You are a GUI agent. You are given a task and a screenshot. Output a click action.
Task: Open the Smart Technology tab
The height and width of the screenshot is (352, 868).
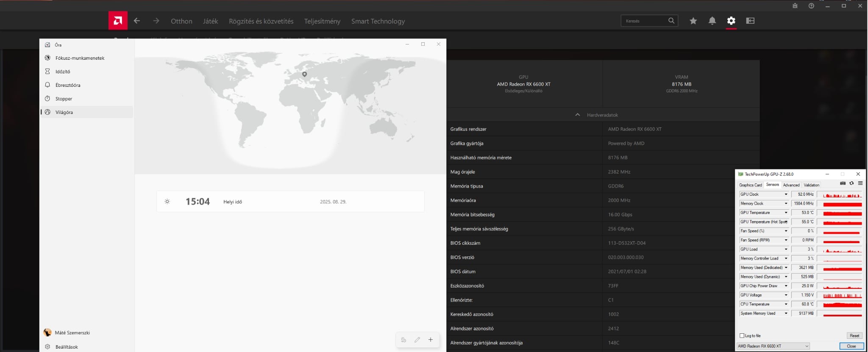pos(378,21)
